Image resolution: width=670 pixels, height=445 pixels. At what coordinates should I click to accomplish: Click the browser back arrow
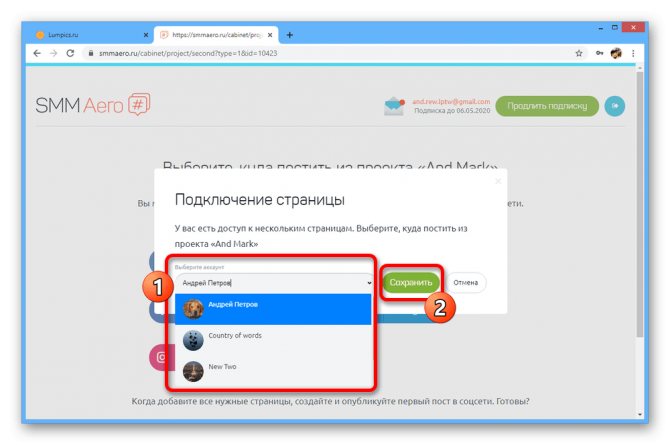point(37,53)
